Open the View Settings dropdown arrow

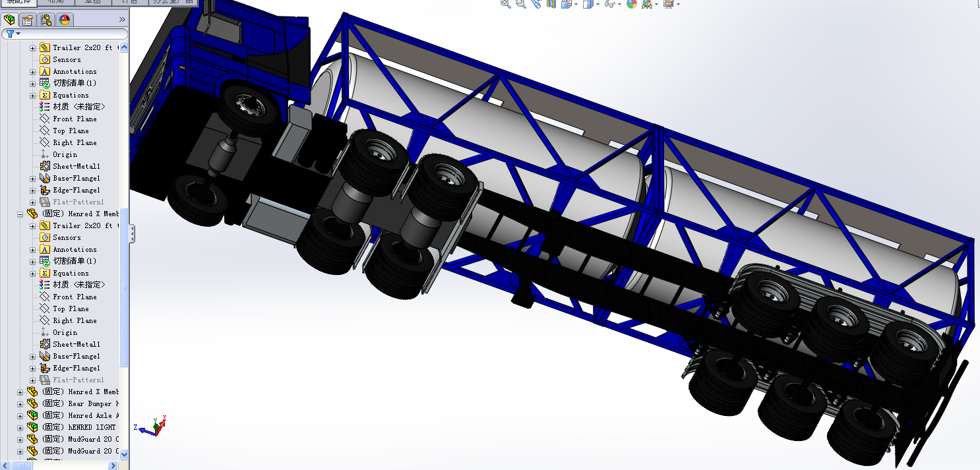point(678,5)
